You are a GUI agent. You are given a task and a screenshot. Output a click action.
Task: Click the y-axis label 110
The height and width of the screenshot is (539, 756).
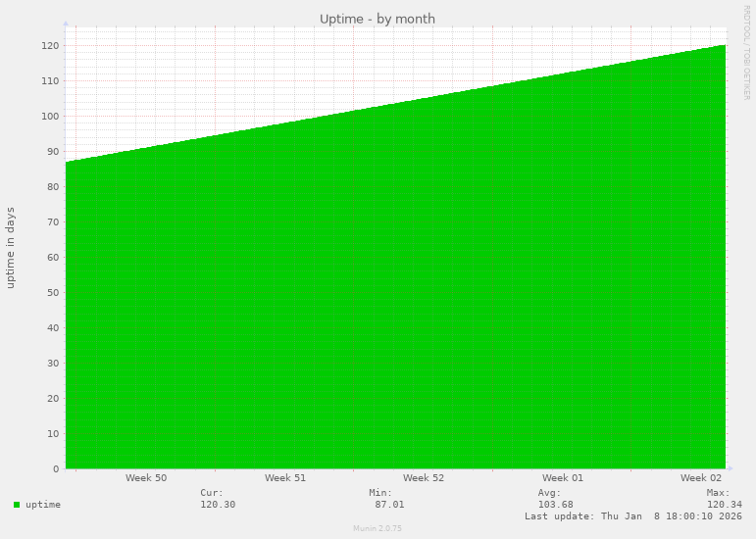click(x=50, y=81)
